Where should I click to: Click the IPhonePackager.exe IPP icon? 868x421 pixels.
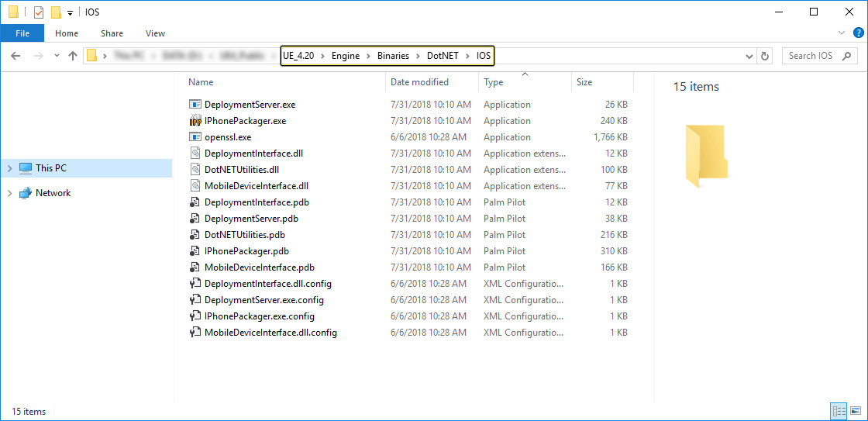195,121
